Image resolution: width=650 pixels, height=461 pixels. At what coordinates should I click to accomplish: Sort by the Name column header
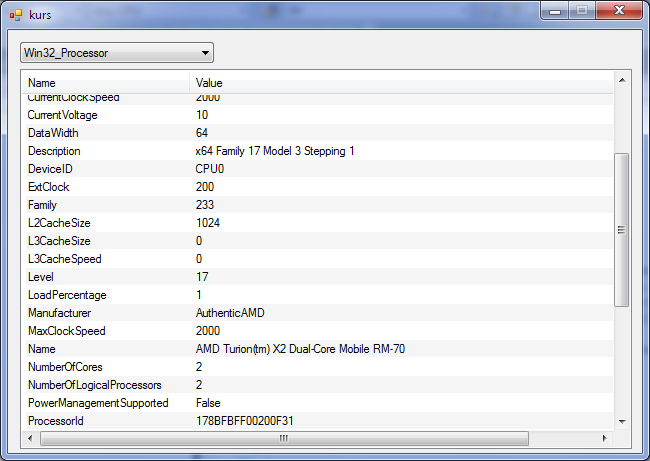pos(107,82)
